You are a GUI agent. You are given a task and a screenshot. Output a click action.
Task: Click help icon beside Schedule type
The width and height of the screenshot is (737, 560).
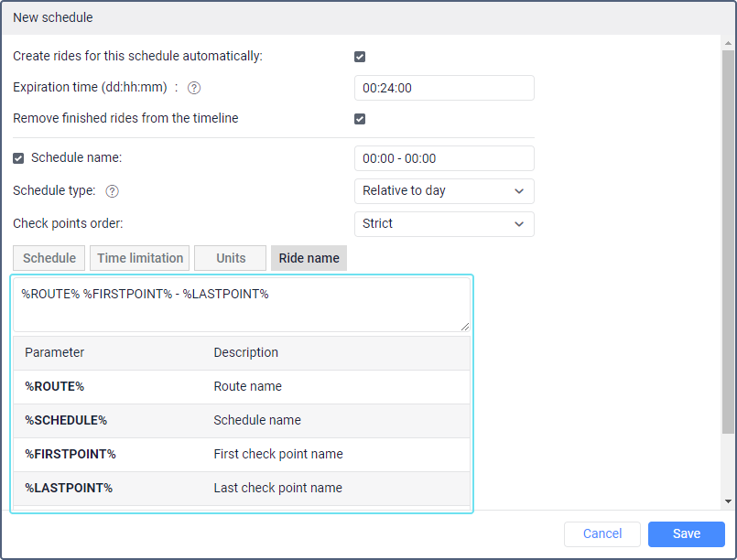coord(113,191)
